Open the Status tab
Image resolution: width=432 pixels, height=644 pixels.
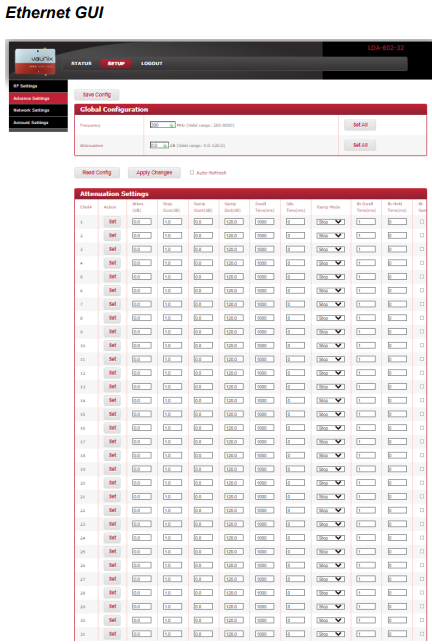click(x=81, y=64)
